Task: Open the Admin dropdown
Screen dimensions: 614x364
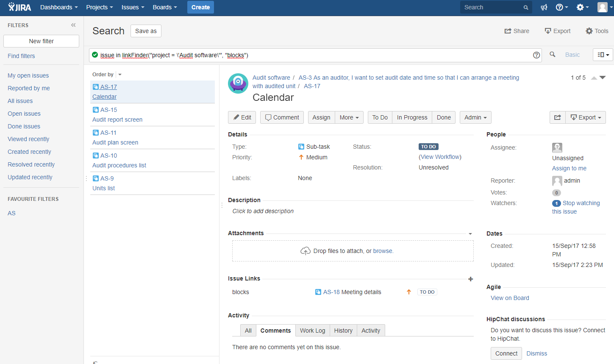Action: [x=475, y=117]
